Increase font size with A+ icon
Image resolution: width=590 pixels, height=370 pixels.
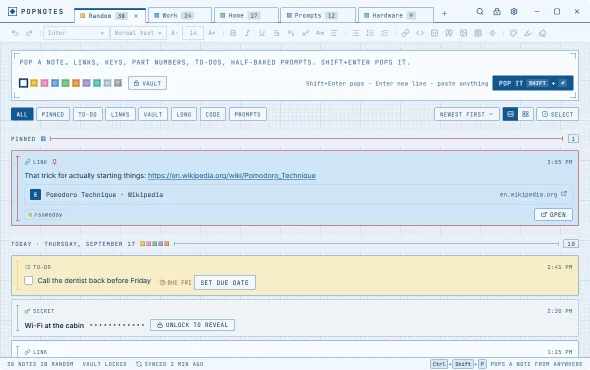tap(211, 33)
